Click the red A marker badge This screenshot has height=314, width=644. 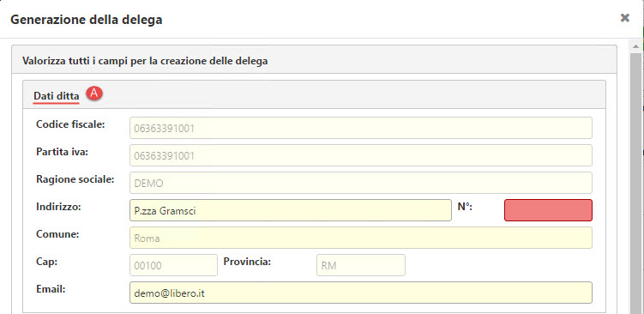coord(94,94)
